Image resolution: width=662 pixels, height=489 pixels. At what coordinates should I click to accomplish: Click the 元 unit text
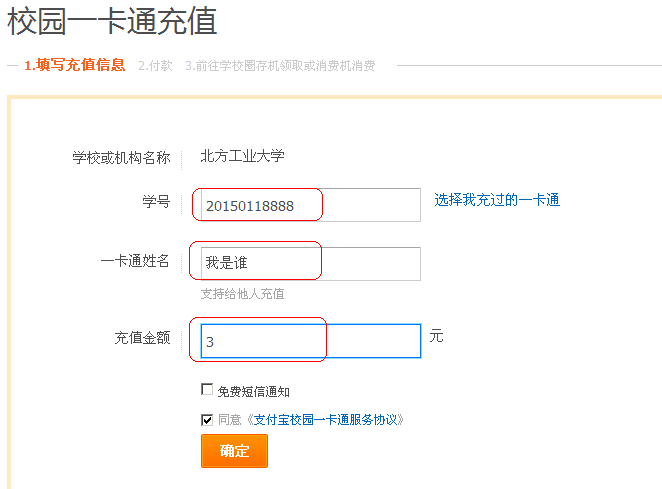436,336
